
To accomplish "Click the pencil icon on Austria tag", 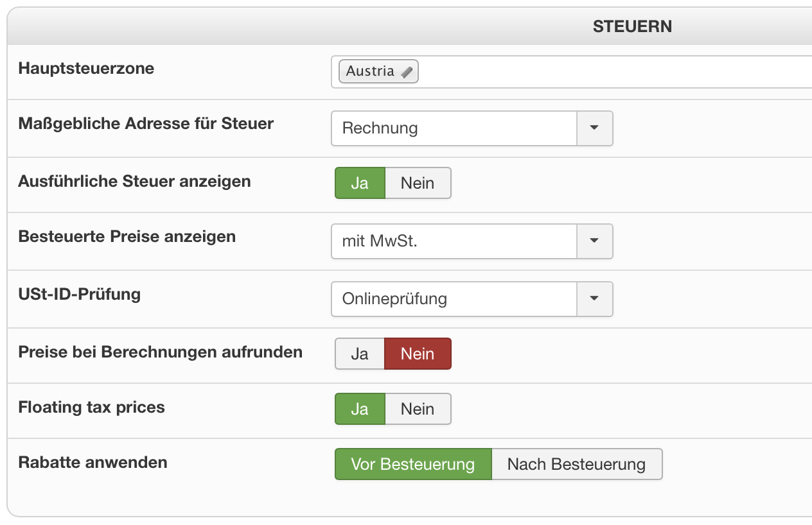I will (x=407, y=72).
